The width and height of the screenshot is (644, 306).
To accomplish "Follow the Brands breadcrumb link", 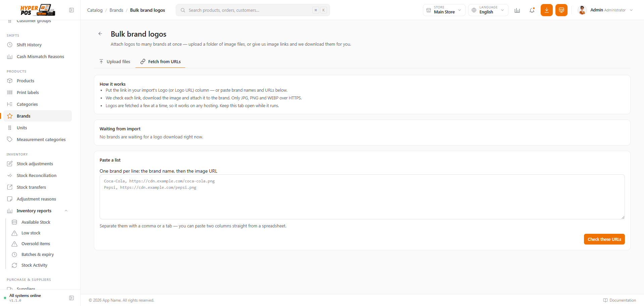I will (116, 10).
